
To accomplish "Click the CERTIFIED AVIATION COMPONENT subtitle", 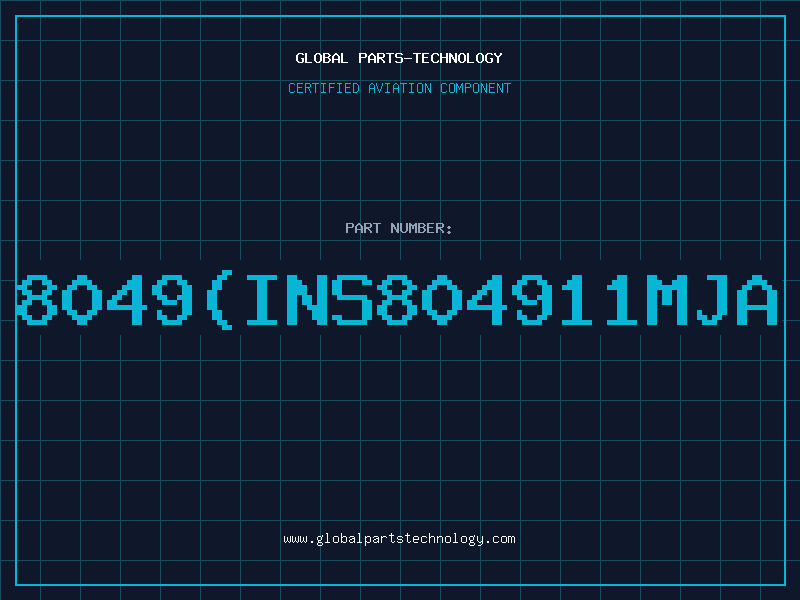I will (x=399, y=88).
